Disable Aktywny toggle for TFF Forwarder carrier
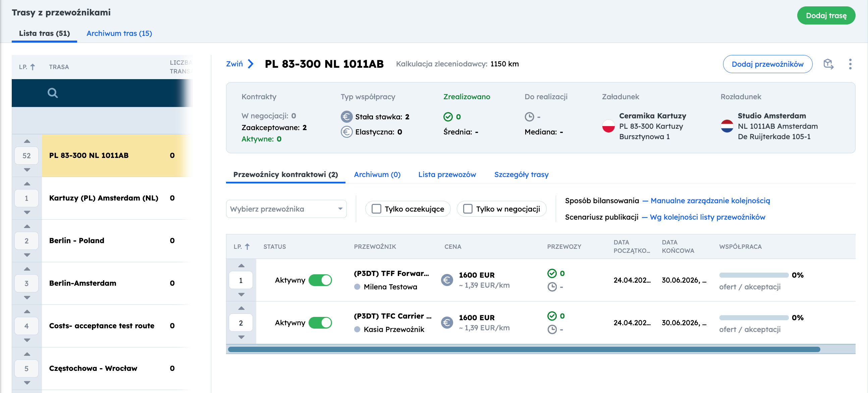 click(320, 280)
